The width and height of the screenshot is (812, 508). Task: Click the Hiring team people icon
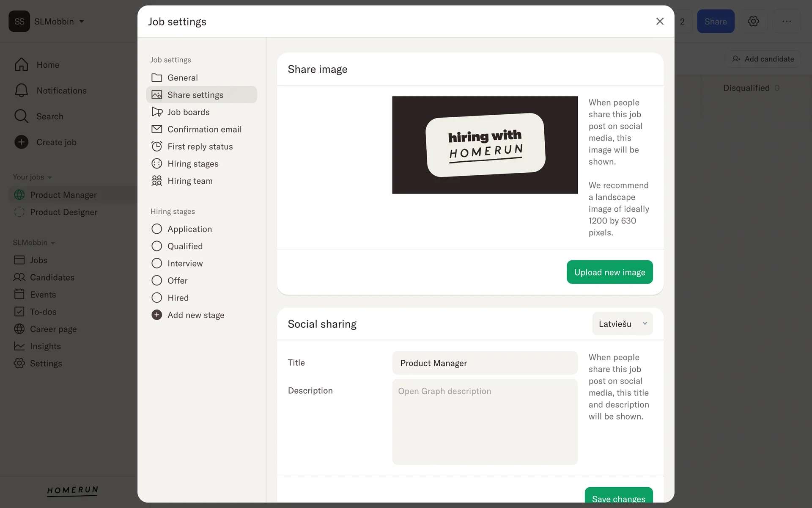point(157,181)
